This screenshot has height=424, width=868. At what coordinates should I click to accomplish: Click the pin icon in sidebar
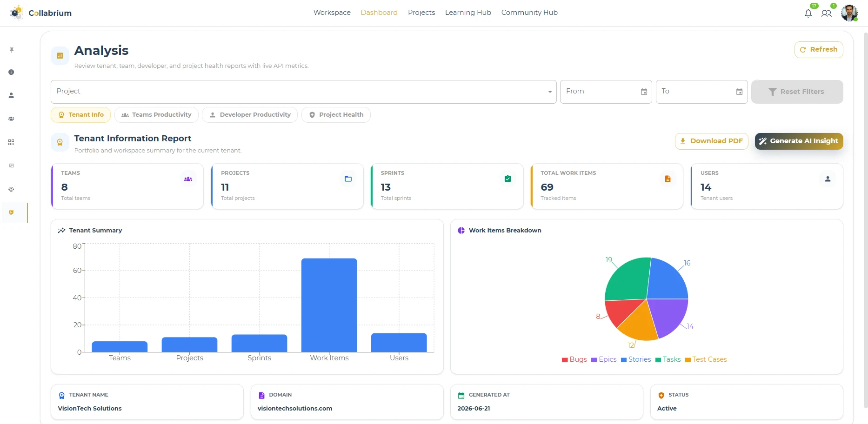(x=12, y=50)
